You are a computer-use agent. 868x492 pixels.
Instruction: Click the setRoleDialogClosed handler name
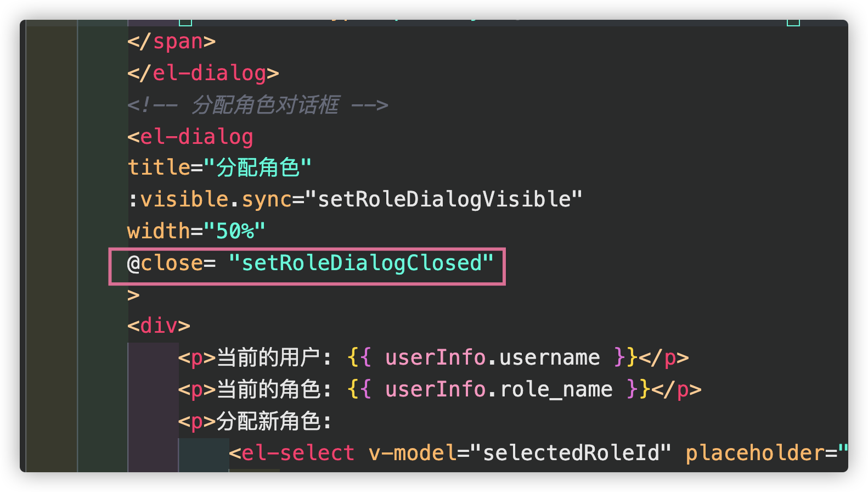click(362, 263)
